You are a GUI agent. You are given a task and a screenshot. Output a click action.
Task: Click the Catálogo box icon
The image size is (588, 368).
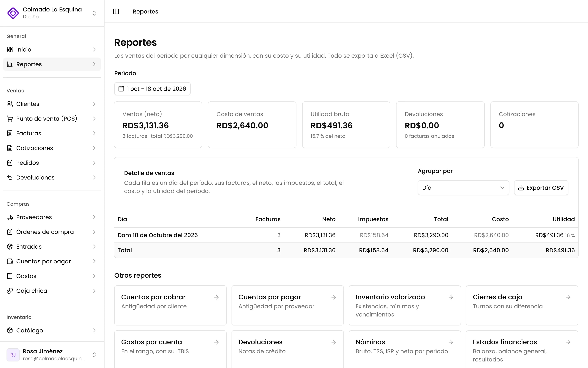pos(10,331)
